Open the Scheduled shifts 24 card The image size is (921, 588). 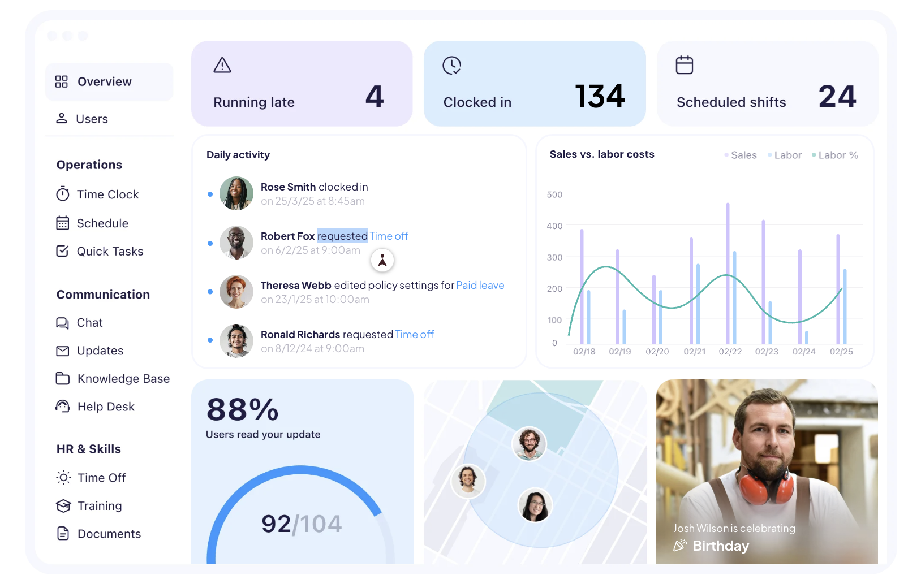pos(768,84)
